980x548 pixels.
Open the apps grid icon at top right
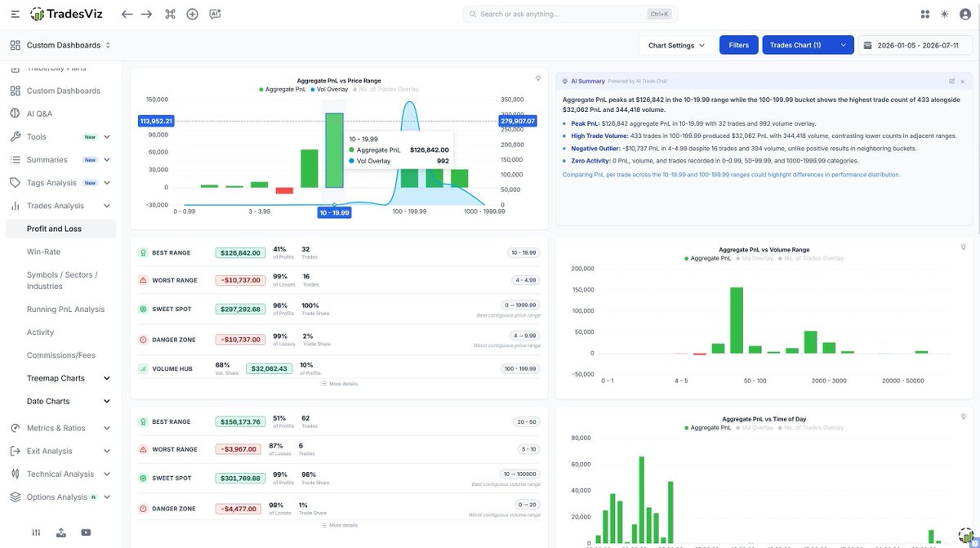tap(925, 14)
